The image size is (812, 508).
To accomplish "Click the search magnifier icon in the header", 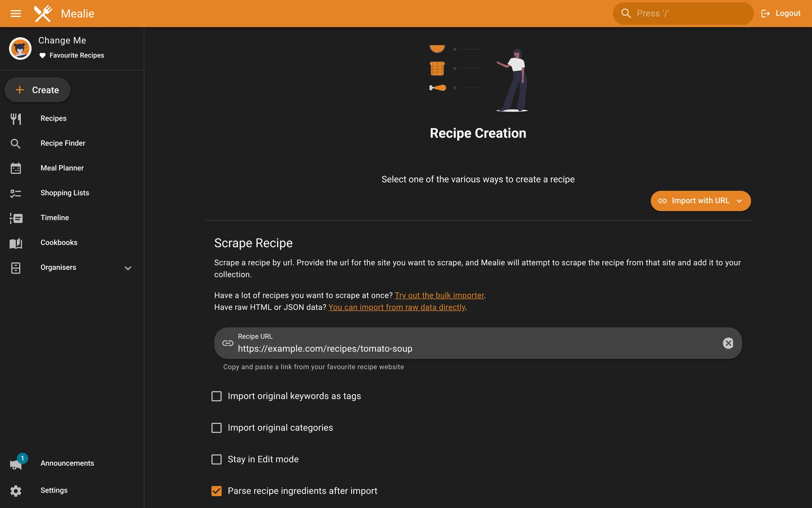I will click(626, 14).
